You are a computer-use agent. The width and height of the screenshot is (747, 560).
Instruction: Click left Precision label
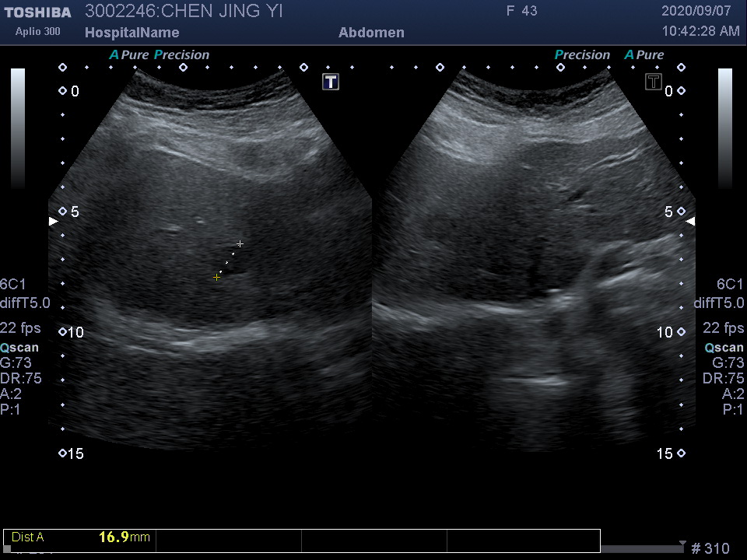tap(181, 54)
